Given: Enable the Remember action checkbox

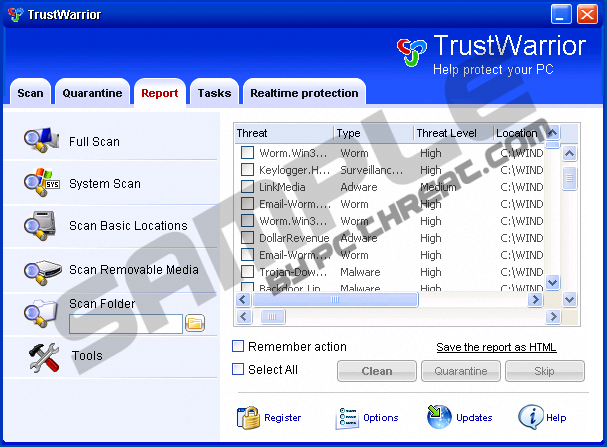Looking at the screenshot, I should (238, 347).
